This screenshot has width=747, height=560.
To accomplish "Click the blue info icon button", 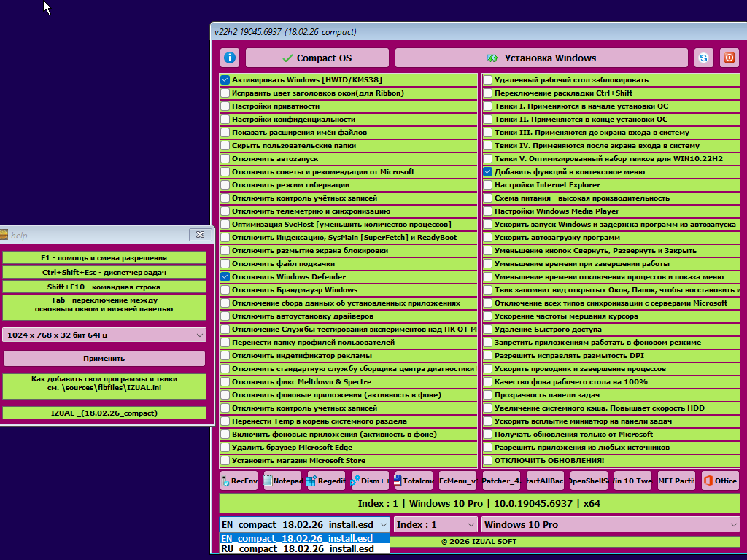I will click(x=230, y=58).
